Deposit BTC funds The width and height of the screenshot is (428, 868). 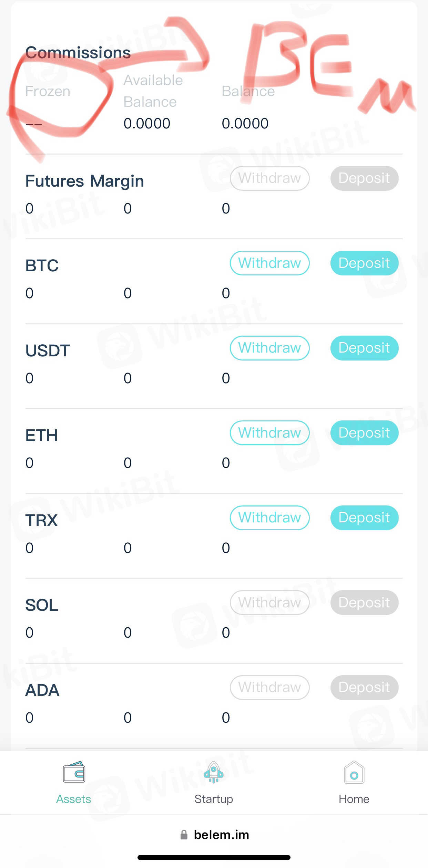click(364, 263)
